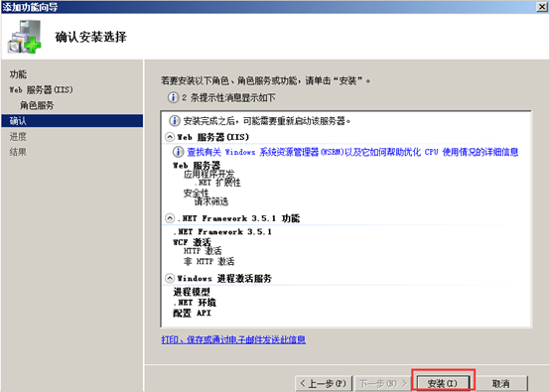Click the WCF 激活 entry
This screenshot has width=550, height=392.
[192, 242]
